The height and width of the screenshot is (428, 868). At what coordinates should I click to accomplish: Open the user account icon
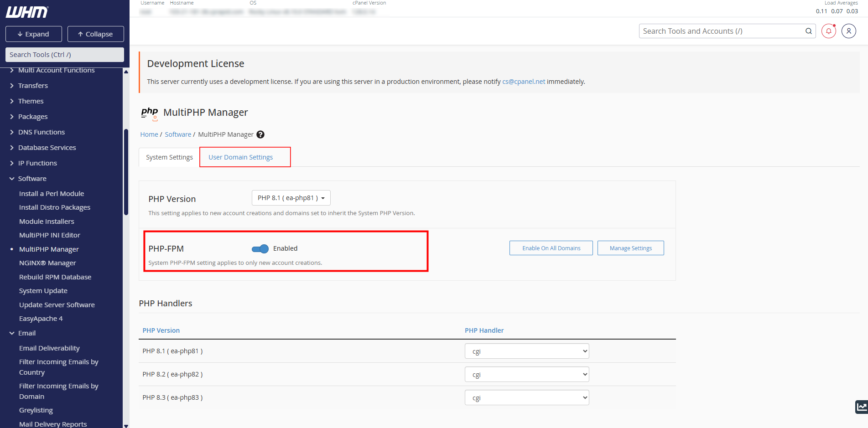tap(849, 31)
